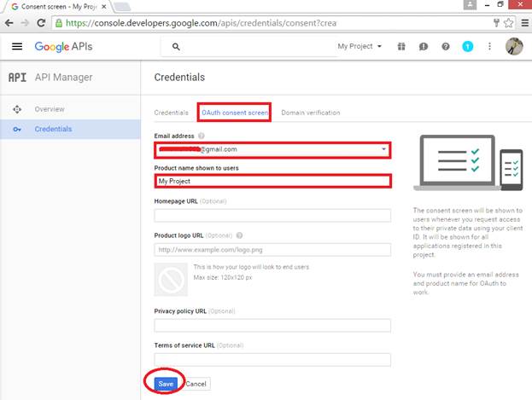Click the Homepage URL input field
The height and width of the screenshot is (400, 532).
coord(272,216)
